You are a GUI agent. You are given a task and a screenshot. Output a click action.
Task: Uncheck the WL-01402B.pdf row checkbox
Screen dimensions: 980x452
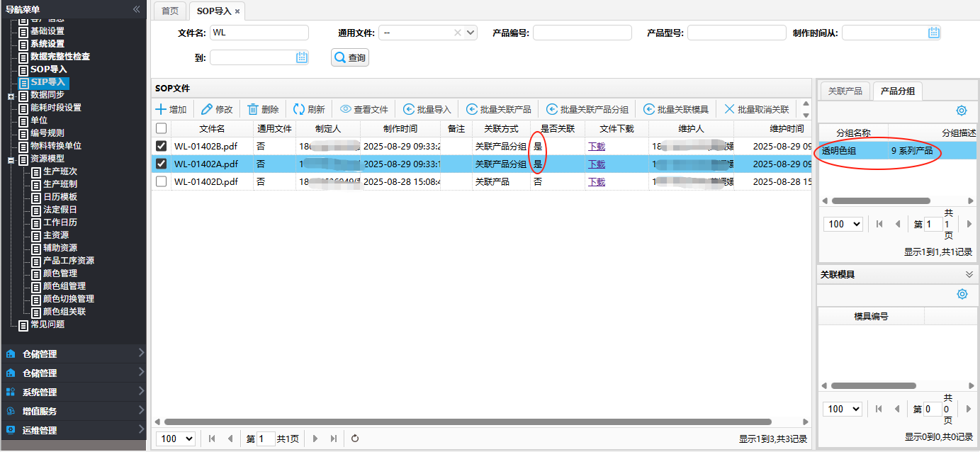pos(161,146)
